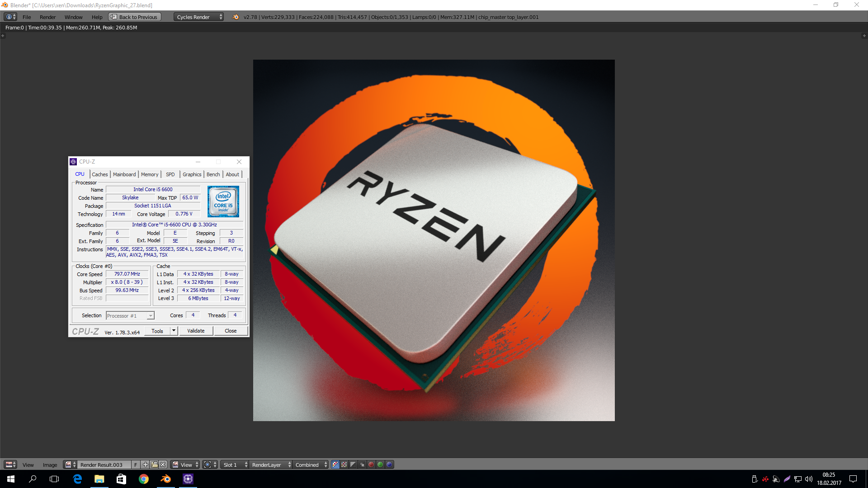Image resolution: width=868 pixels, height=488 pixels.
Task: Click the unlink image X icon
Action: pos(163,465)
